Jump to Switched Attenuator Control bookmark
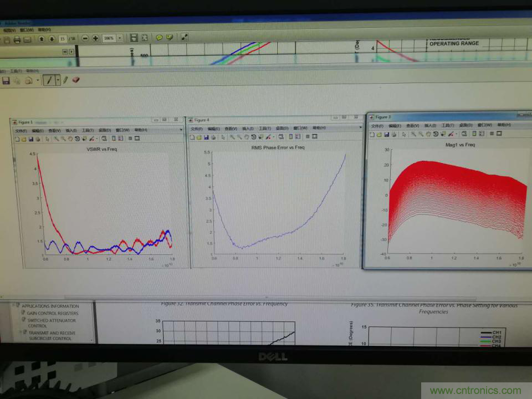Viewport: 532px width, 399px height. (52, 323)
